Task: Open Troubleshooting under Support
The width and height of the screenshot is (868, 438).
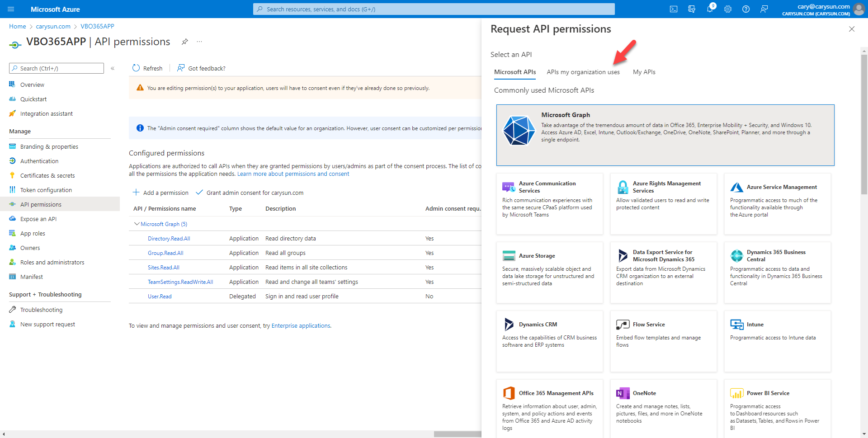Action: click(41, 310)
